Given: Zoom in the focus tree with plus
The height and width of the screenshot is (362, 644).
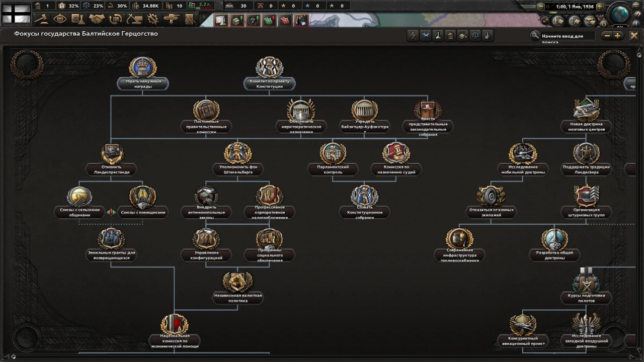Looking at the screenshot, I should (617, 36).
